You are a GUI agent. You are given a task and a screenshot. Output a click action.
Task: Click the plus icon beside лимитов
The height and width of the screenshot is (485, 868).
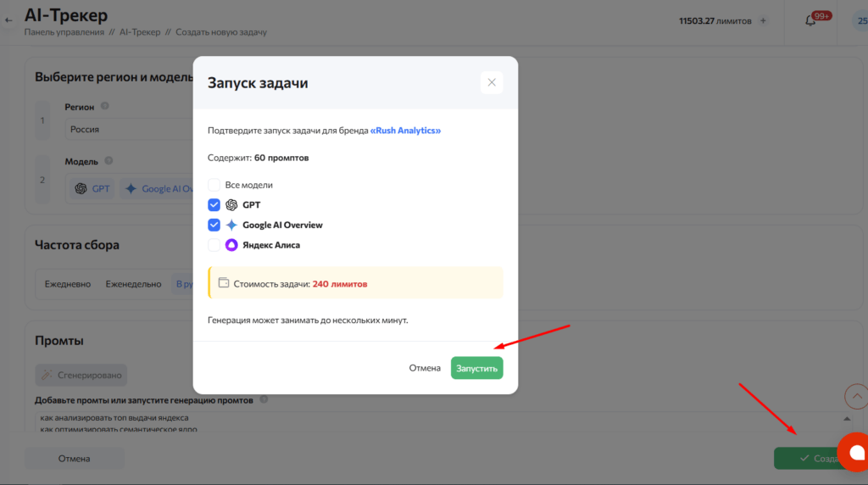pos(763,20)
